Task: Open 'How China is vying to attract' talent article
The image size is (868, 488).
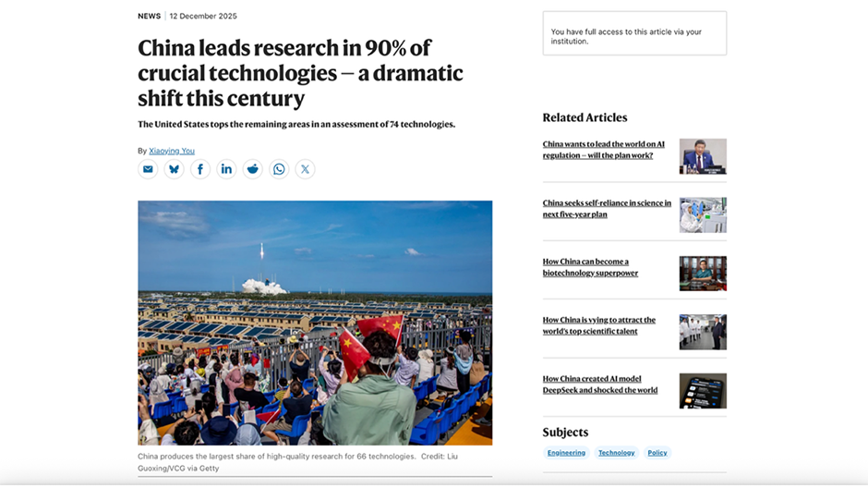Action: click(x=598, y=325)
